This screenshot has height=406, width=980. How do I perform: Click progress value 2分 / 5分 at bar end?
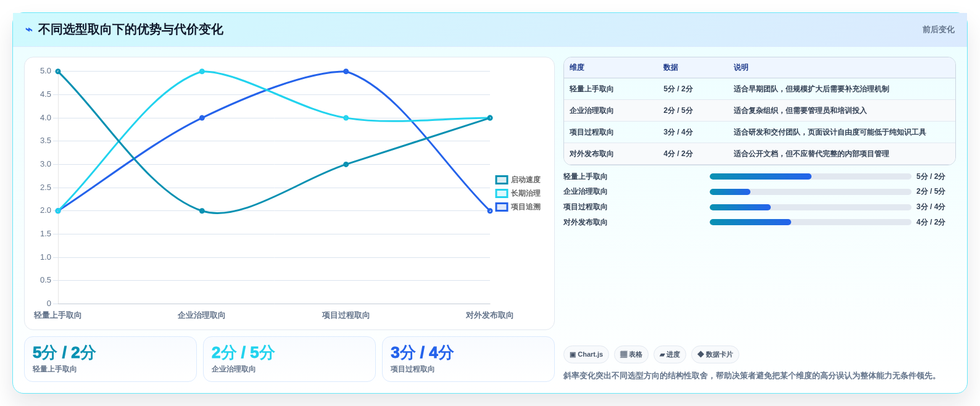pos(931,192)
